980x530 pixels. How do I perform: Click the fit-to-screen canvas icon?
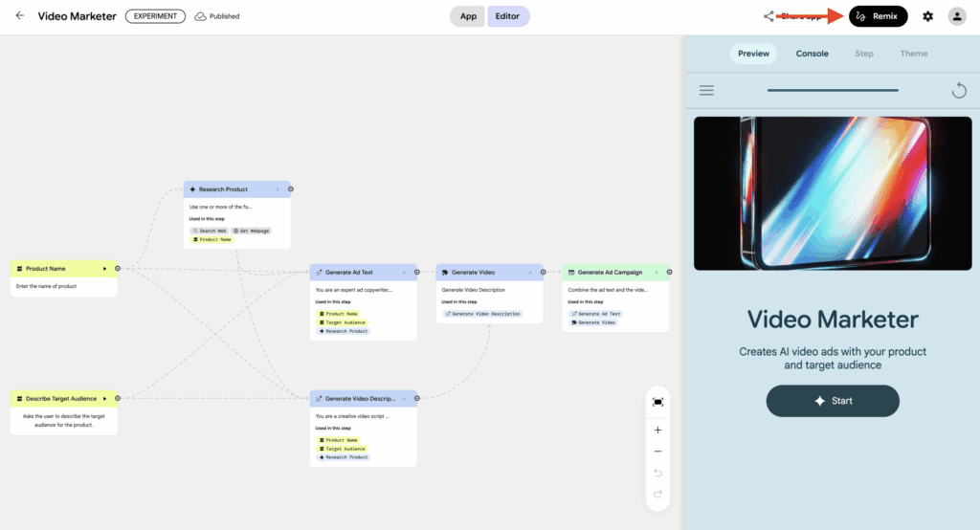pos(657,403)
